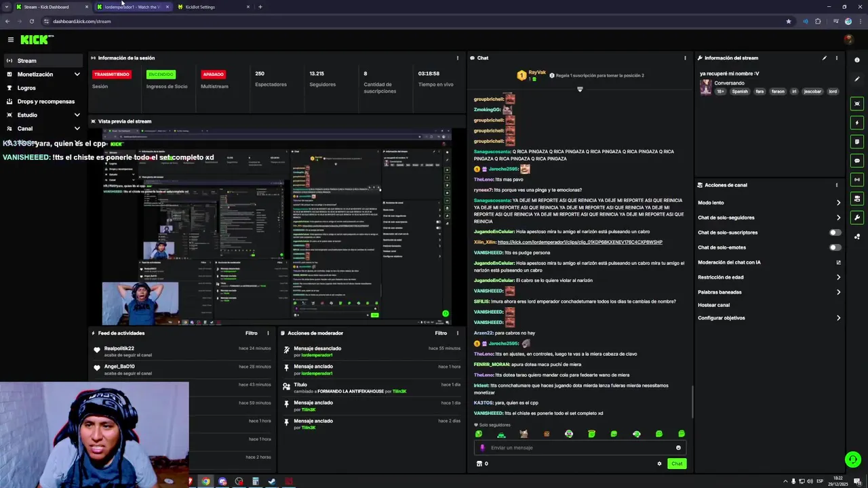This screenshot has height=488, width=868.
Task: Click the TRANSMITIENDO session status badge
Action: point(112,74)
